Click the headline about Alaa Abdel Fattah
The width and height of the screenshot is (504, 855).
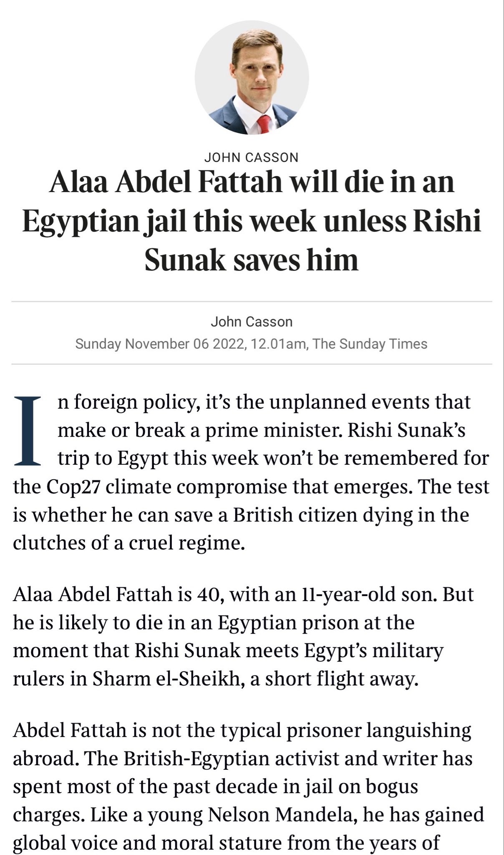click(252, 221)
